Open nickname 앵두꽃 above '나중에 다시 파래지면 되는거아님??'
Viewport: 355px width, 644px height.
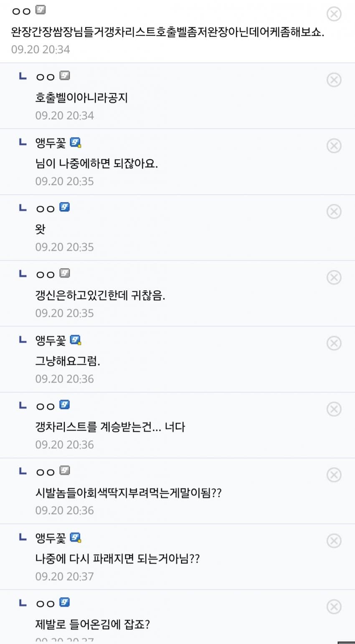point(51,538)
